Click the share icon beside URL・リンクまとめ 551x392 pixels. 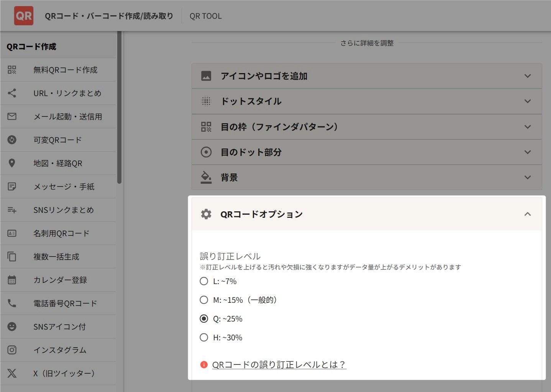tap(12, 93)
